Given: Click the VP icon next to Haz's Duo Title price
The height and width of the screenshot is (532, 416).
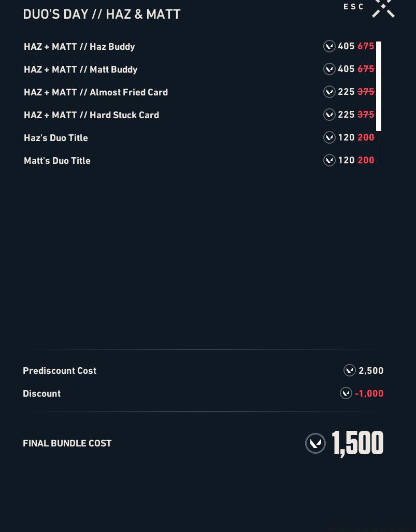Looking at the screenshot, I should tap(329, 137).
